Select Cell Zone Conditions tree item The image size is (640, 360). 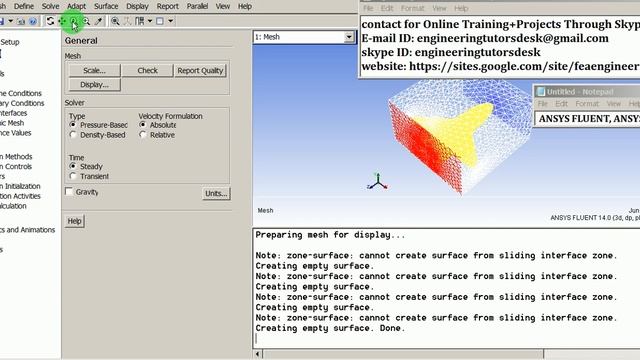(x=21, y=93)
